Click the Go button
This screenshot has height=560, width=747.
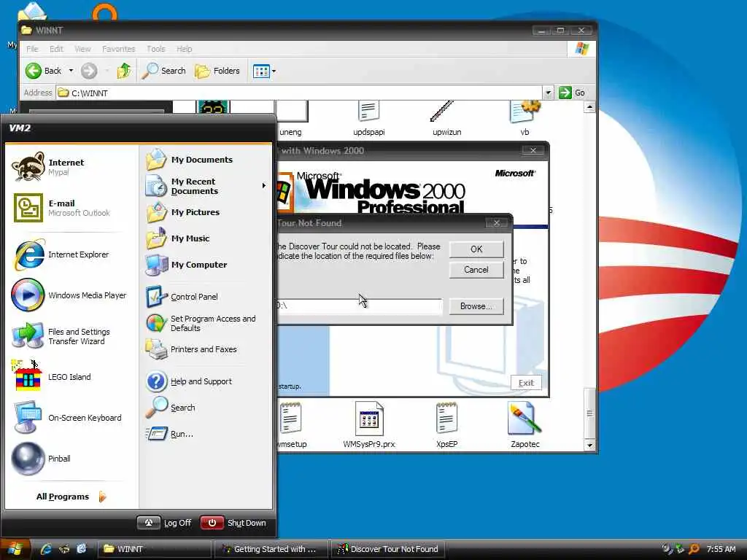coord(572,93)
